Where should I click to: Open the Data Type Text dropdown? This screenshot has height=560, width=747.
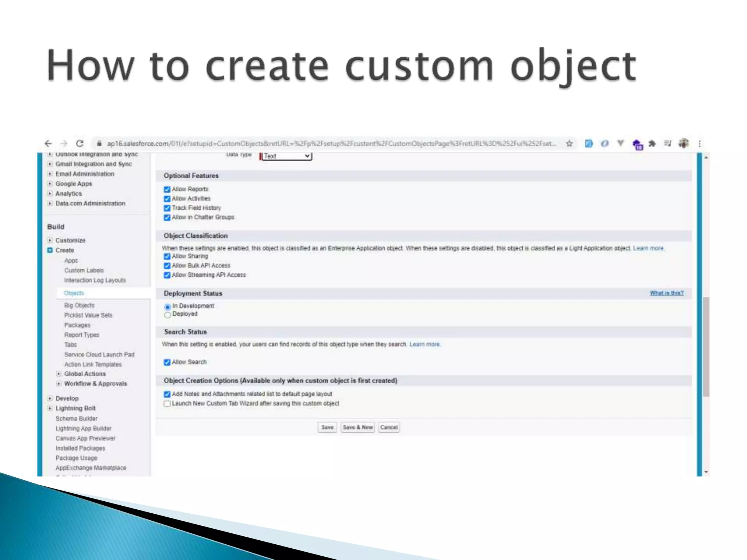pyautogui.click(x=287, y=156)
